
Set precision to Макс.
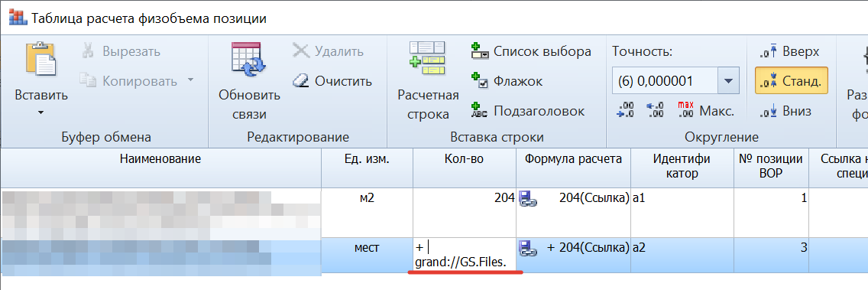click(705, 109)
